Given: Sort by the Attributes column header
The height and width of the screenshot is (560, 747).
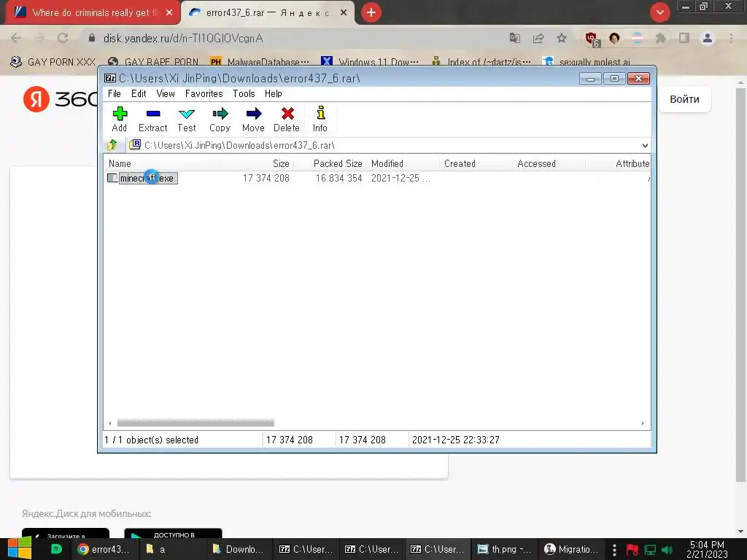Looking at the screenshot, I should 619,163.
